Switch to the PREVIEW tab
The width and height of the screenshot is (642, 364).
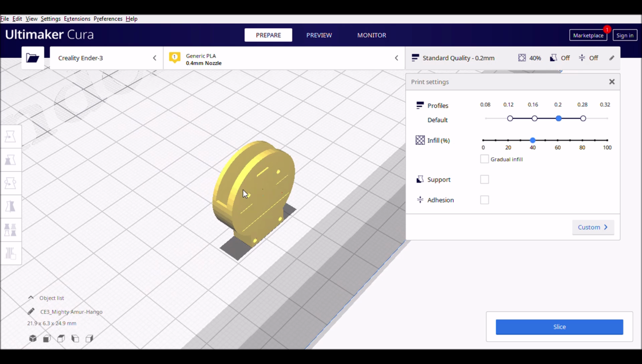pos(319,35)
